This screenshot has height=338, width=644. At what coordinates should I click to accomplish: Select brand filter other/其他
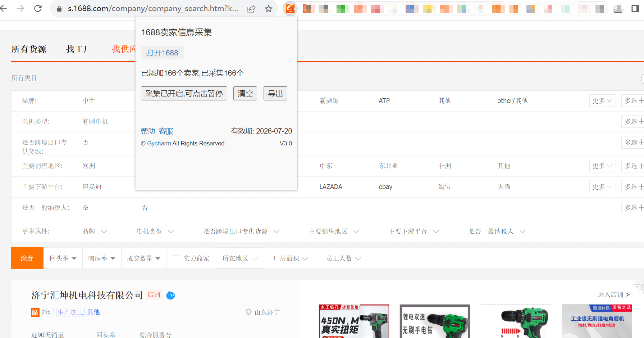(512, 101)
